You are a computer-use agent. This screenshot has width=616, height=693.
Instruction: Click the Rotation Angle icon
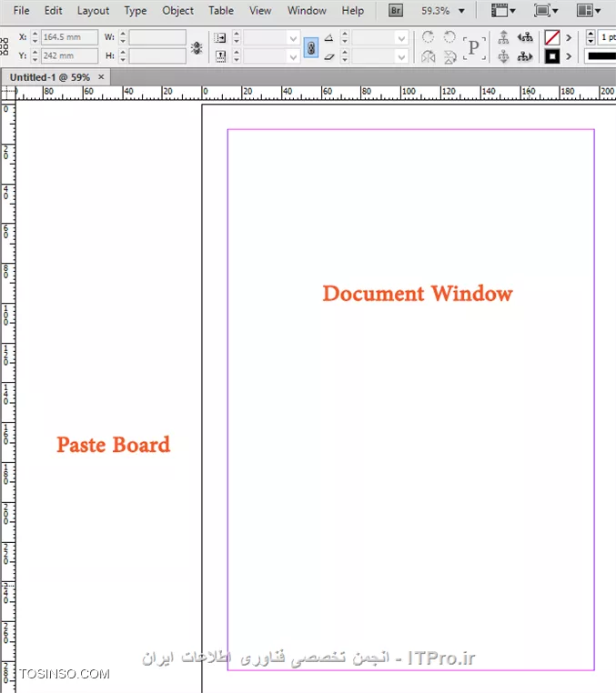tap(328, 38)
